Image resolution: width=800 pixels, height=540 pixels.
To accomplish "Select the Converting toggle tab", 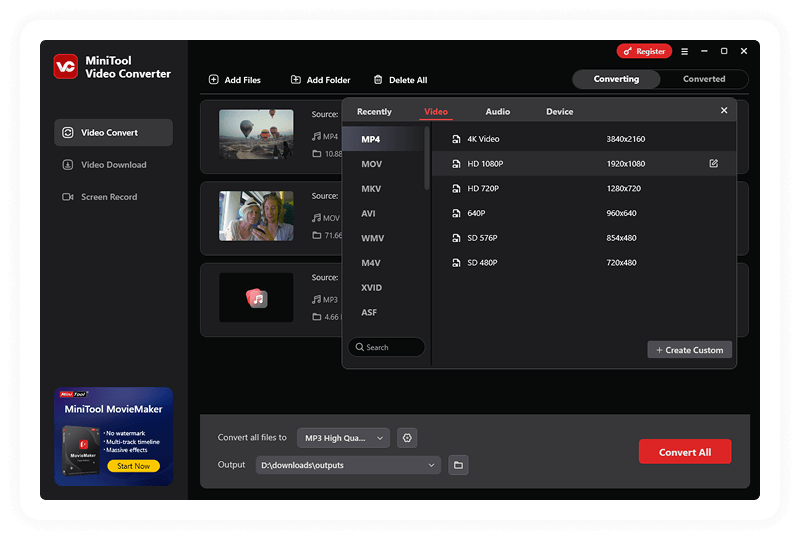I will (x=616, y=79).
